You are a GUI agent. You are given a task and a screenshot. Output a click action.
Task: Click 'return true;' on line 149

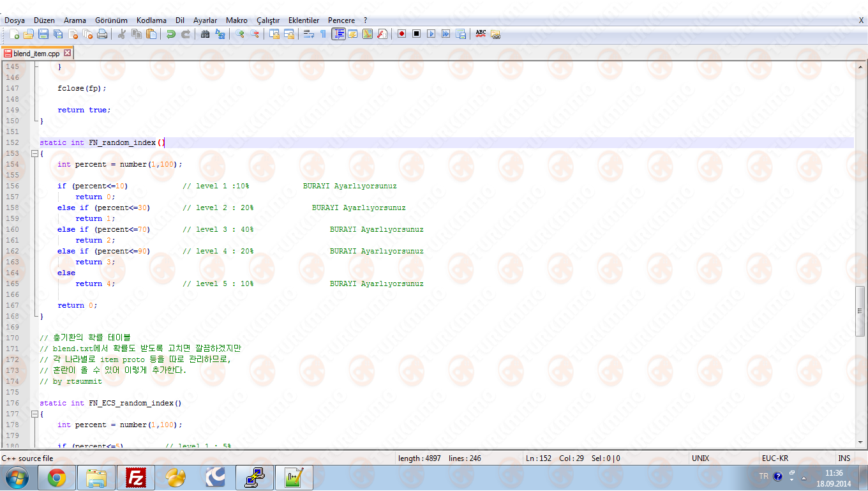pyautogui.click(x=84, y=110)
